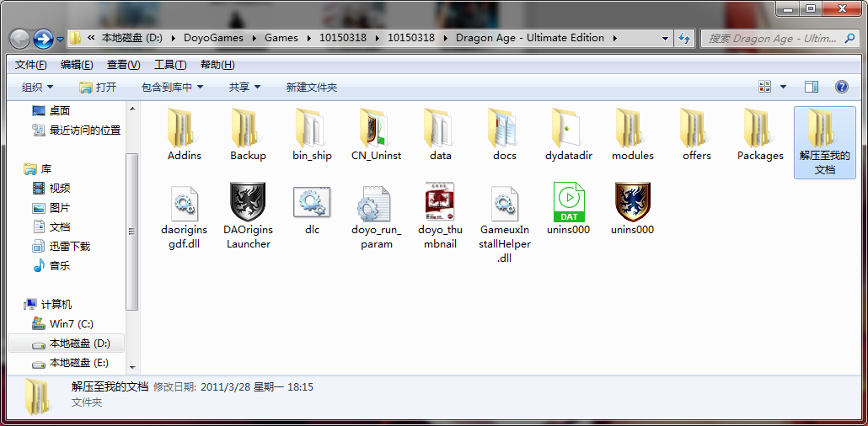
Task: Open the recent pages dropdown arrow
Action: click(61, 40)
